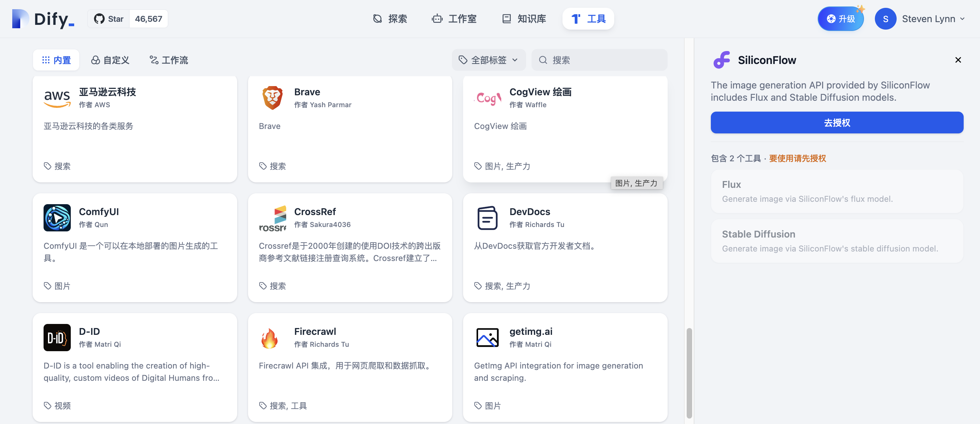Click the DevDocs document icon
This screenshot has height=424, width=980.
(x=487, y=218)
